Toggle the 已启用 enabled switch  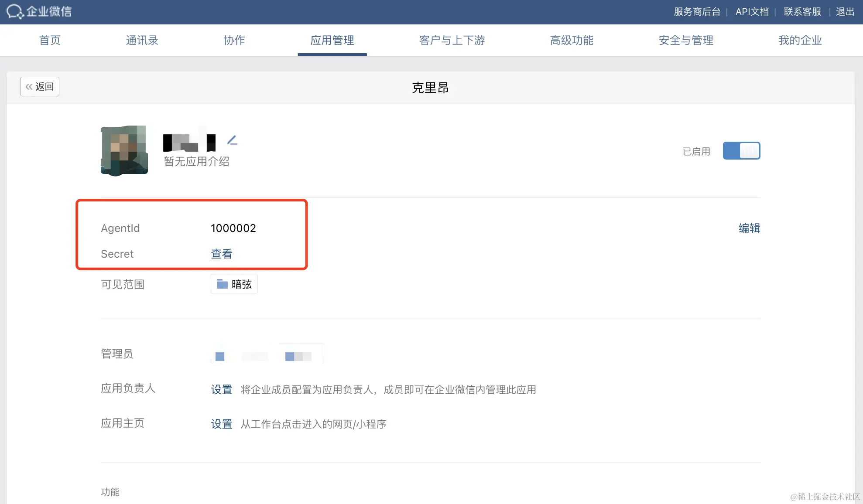tap(741, 151)
